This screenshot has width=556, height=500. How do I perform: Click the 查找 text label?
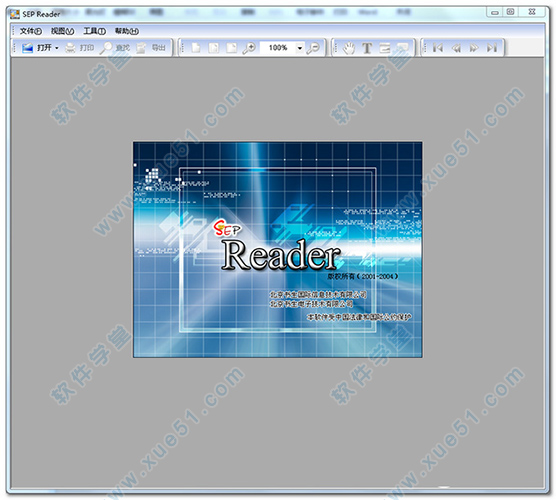point(123,48)
